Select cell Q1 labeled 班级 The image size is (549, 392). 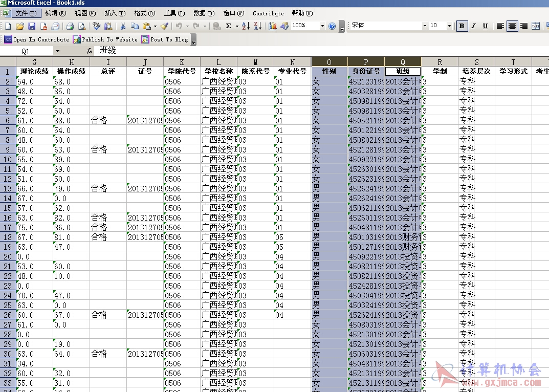coord(403,71)
